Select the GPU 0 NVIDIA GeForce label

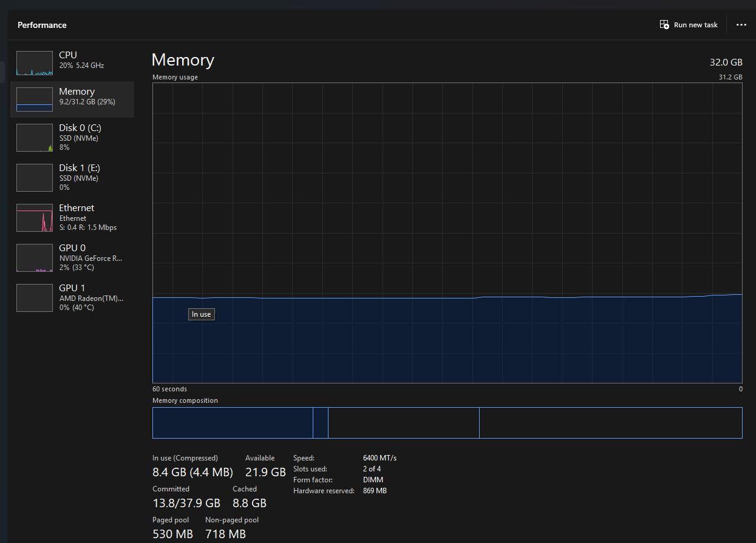(91, 258)
